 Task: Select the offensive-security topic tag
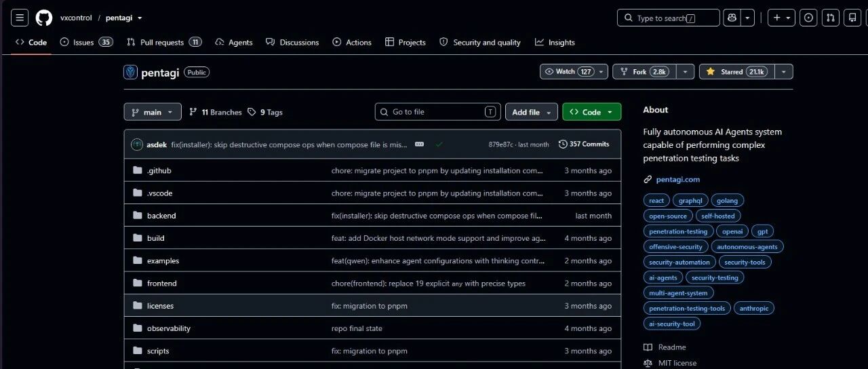[x=675, y=247]
